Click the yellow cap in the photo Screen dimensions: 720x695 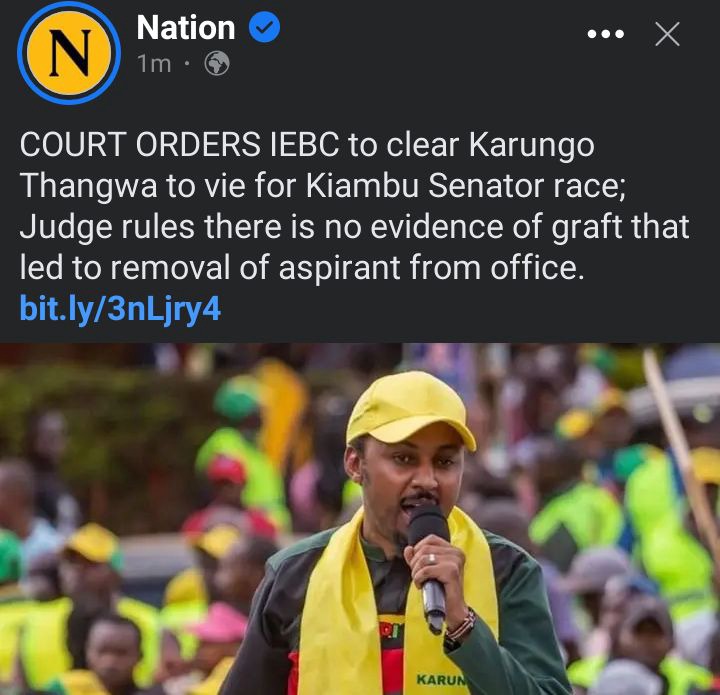[410, 409]
